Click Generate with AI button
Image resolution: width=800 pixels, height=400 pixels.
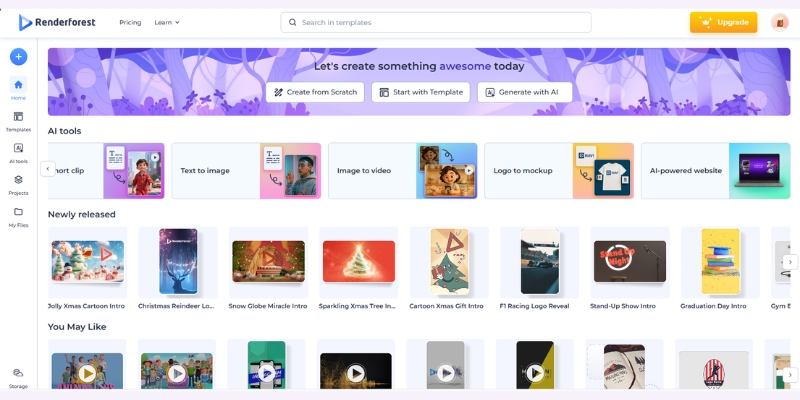pos(525,92)
